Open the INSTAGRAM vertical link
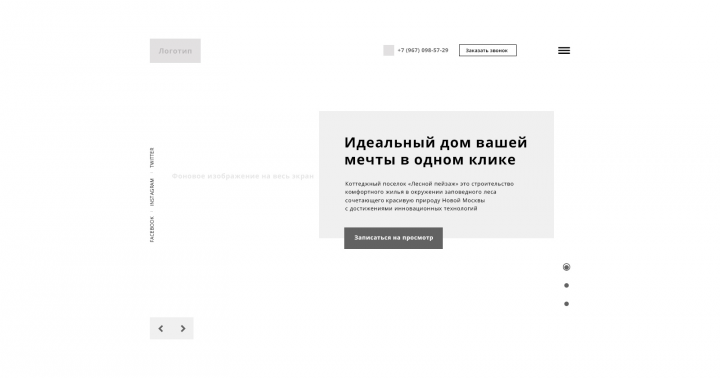Viewport: 720px width, 378px height. point(152,192)
